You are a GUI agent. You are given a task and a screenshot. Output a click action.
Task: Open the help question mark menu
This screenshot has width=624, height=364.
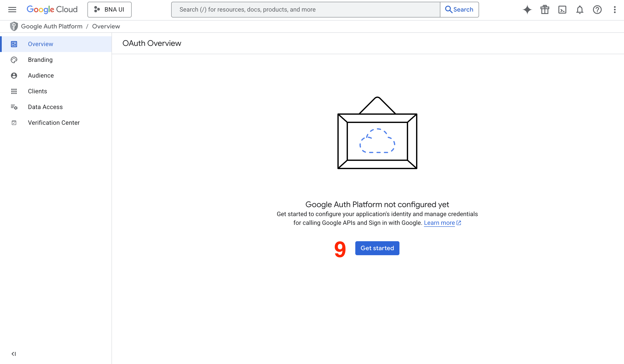tap(597, 10)
